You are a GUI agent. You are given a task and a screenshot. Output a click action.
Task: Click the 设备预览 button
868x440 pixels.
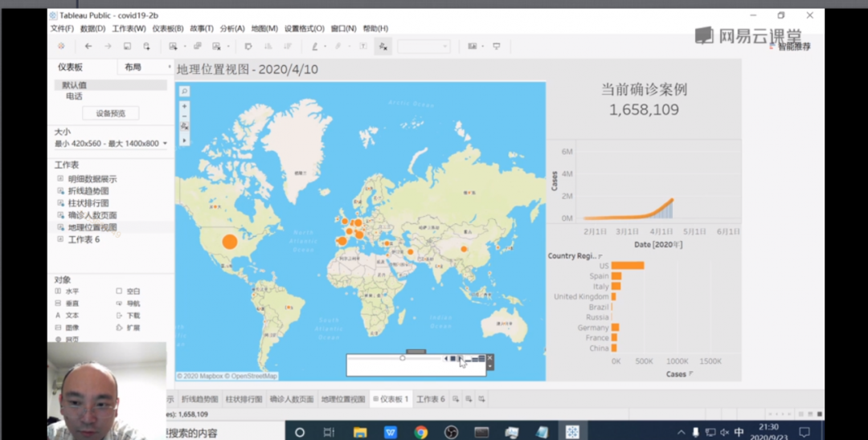[x=110, y=113]
